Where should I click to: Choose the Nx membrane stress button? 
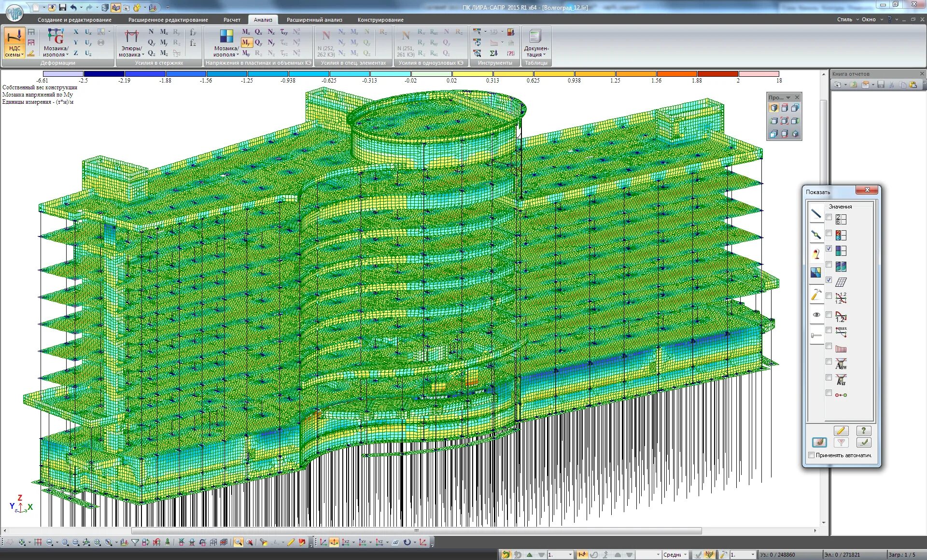tap(271, 32)
